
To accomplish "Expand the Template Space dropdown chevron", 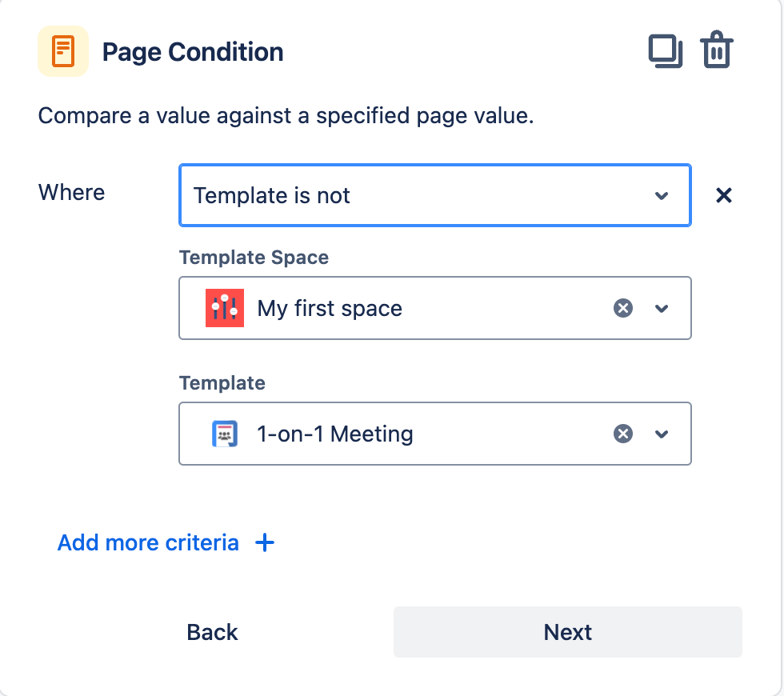I will point(662,308).
